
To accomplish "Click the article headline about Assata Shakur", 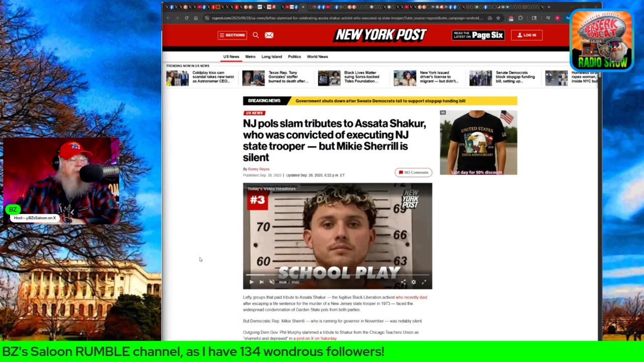I will pos(335,140).
